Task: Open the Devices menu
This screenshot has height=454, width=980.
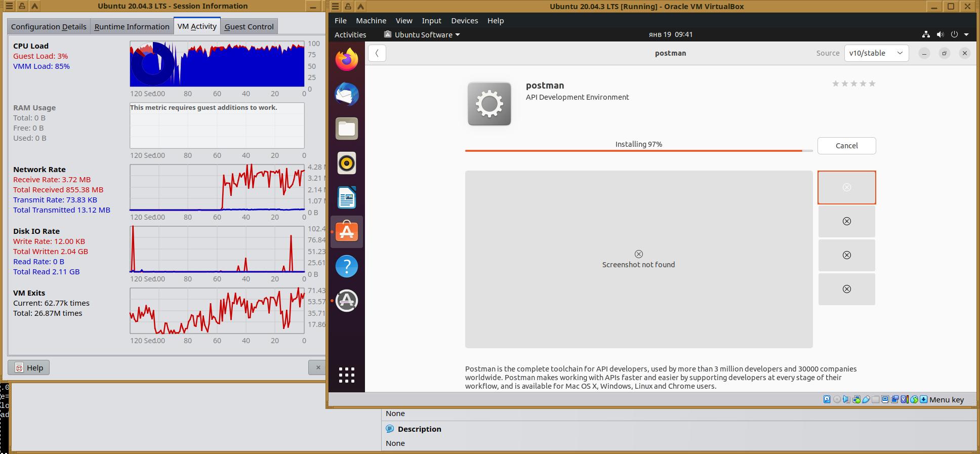Action: click(x=464, y=21)
